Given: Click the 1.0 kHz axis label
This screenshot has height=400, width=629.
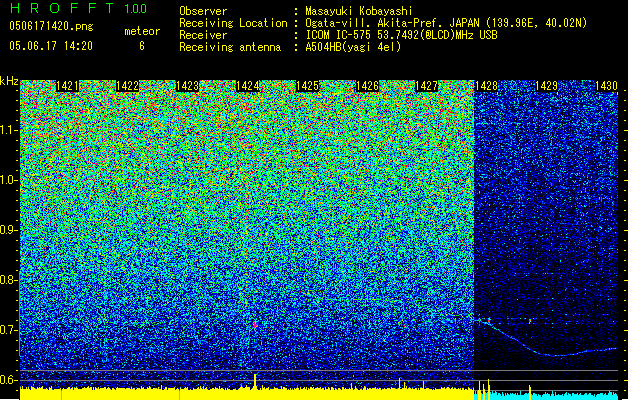Looking at the screenshot, I should click(9, 180).
